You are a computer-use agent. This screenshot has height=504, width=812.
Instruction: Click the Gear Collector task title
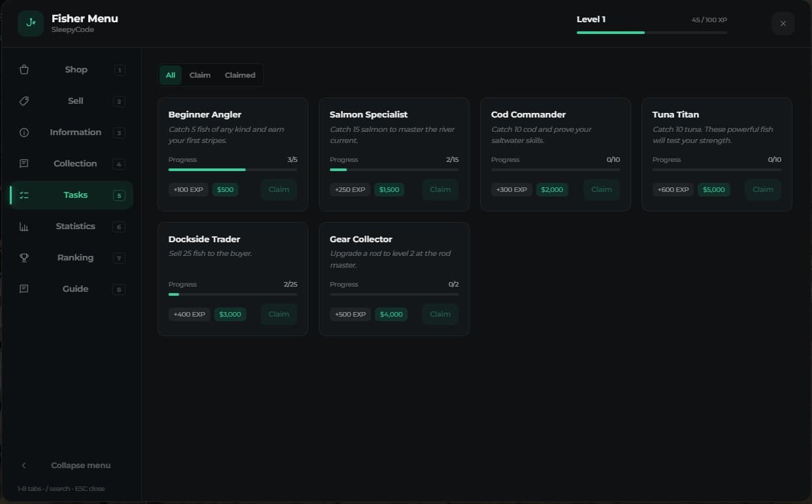(x=361, y=239)
